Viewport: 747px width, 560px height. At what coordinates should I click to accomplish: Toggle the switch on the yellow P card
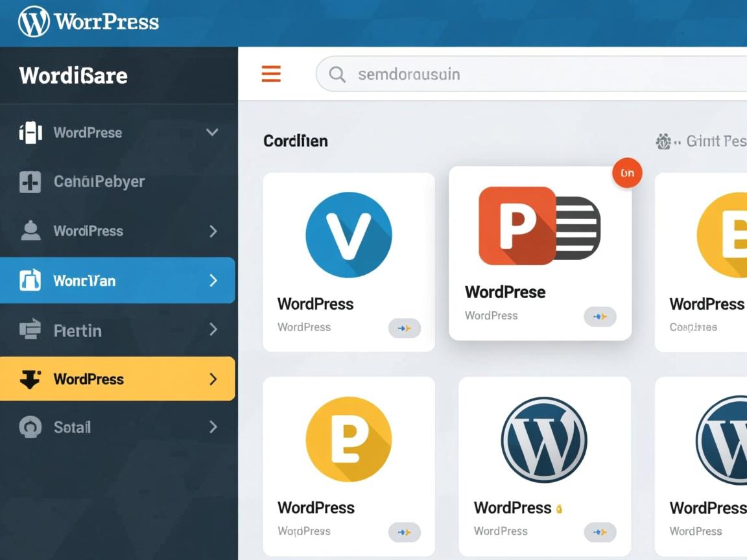point(405,532)
